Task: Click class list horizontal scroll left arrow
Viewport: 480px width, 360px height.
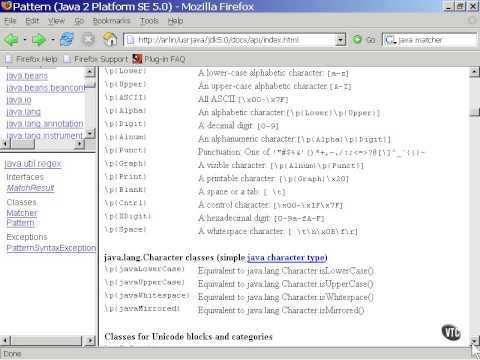Action: pos(5,341)
